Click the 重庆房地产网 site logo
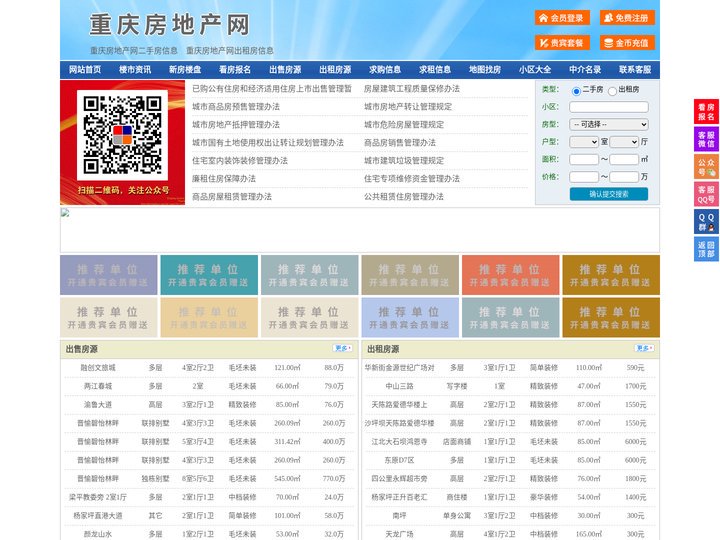Screen dimensions: 720x540 169,25
